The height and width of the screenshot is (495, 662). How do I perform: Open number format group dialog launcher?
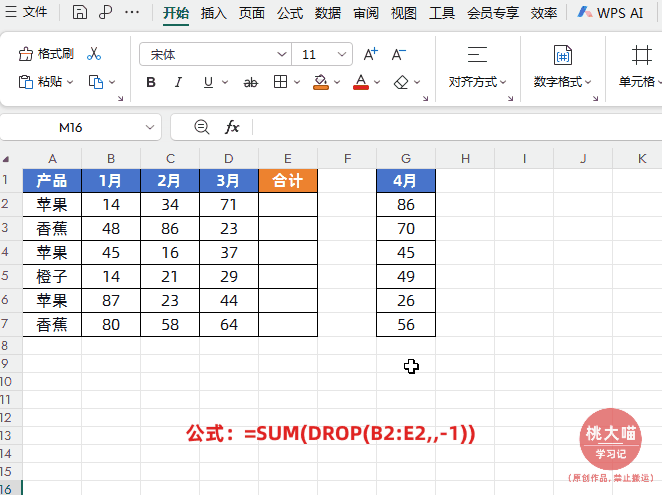tap(595, 98)
